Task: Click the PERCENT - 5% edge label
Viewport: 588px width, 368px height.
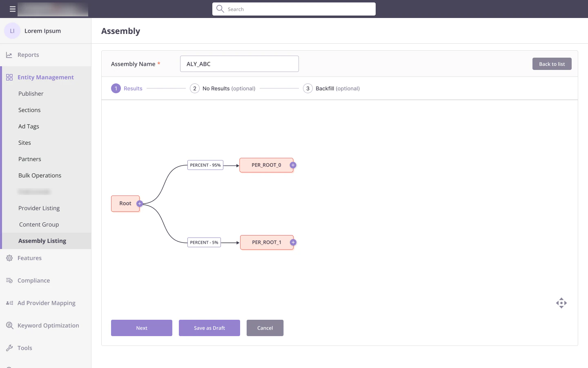Action: (204, 242)
